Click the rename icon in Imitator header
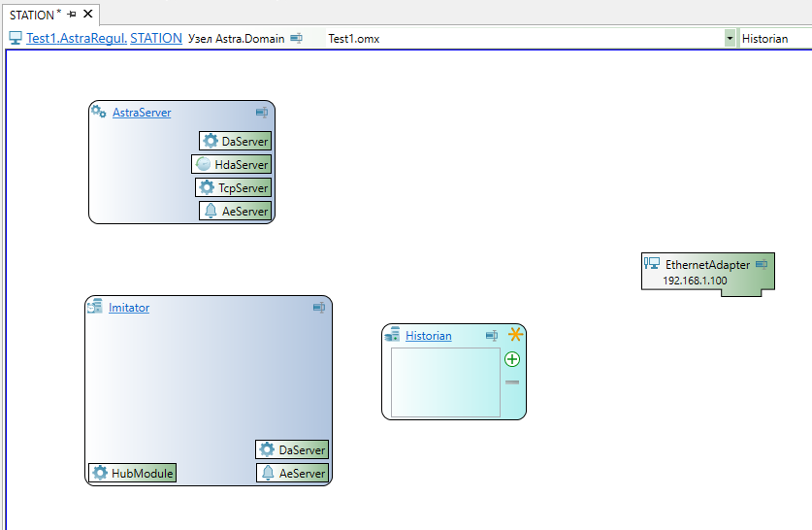This screenshot has height=530, width=812. pos(318,308)
